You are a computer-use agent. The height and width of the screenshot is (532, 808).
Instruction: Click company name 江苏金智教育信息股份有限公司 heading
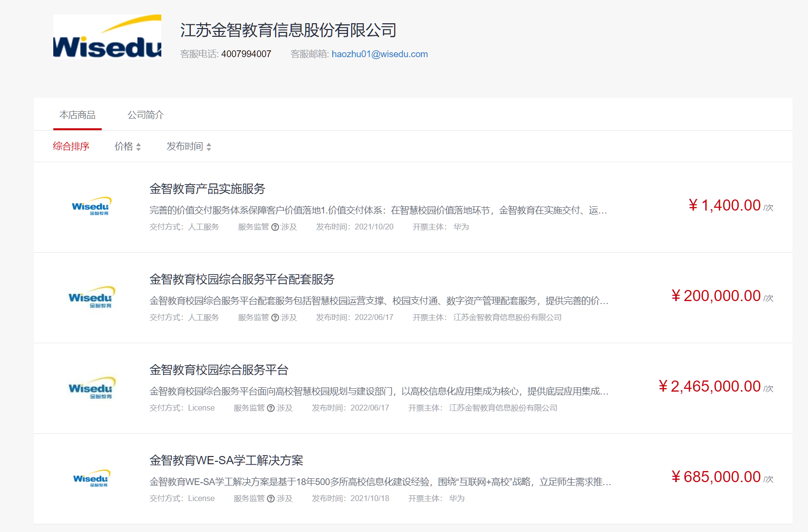tap(289, 30)
